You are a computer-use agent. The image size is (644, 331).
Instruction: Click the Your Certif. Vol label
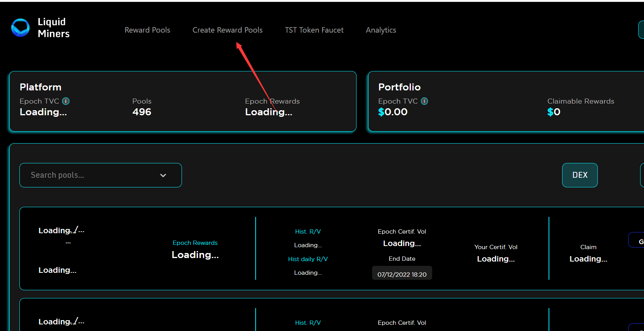click(x=496, y=247)
